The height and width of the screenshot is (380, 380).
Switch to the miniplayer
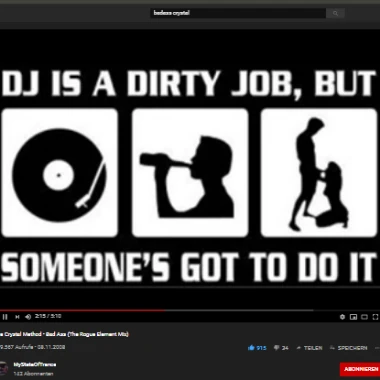[x=353, y=317]
